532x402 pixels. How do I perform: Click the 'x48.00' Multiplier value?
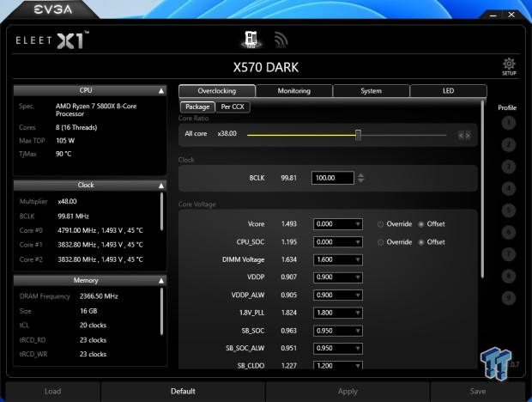pyautogui.click(x=67, y=201)
